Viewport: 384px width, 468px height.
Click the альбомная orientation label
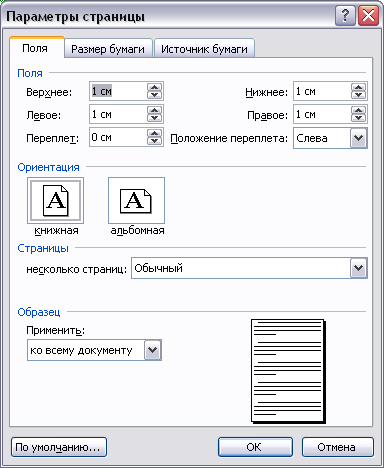click(137, 230)
